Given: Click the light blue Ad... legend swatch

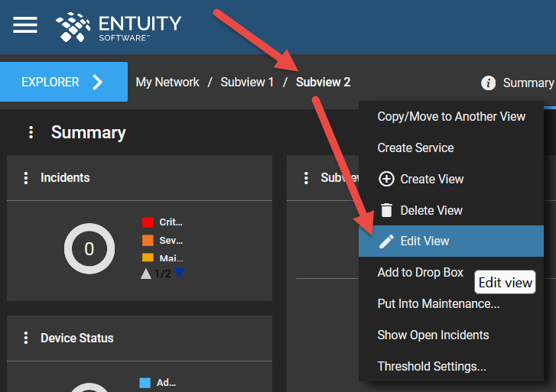Looking at the screenshot, I should 145,383.
